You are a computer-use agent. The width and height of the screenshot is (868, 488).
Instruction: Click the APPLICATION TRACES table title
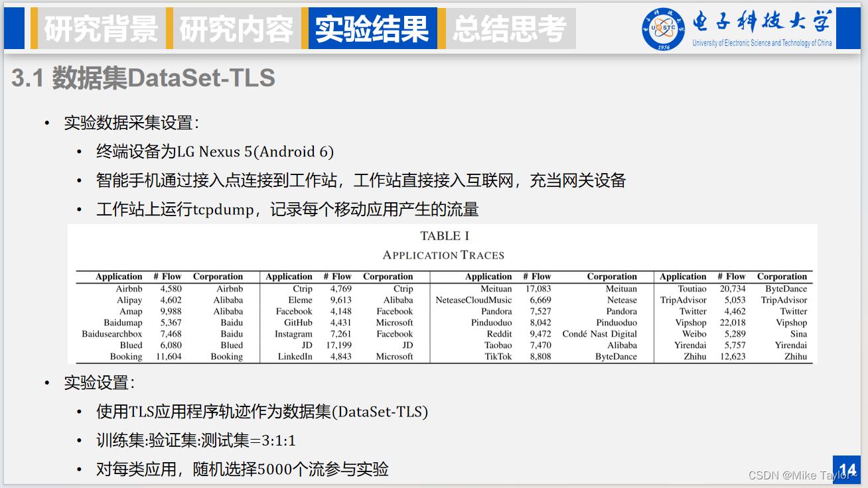[x=444, y=255]
